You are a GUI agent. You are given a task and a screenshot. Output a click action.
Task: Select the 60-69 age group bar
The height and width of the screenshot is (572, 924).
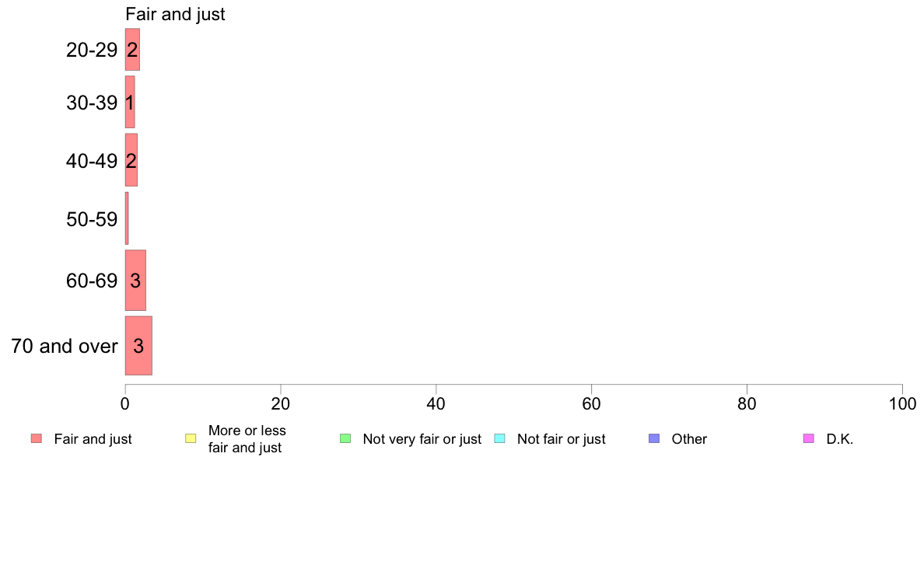tap(135, 281)
